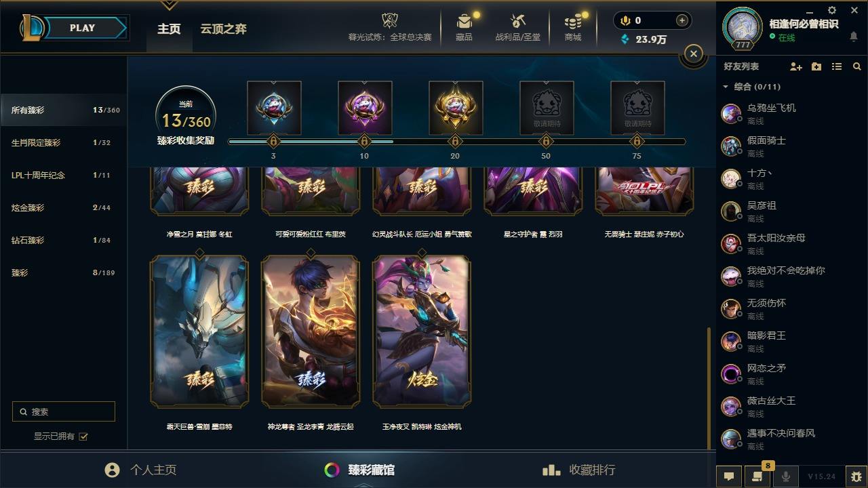Click the bug report icon
The height and width of the screenshot is (488, 868).
856,476
